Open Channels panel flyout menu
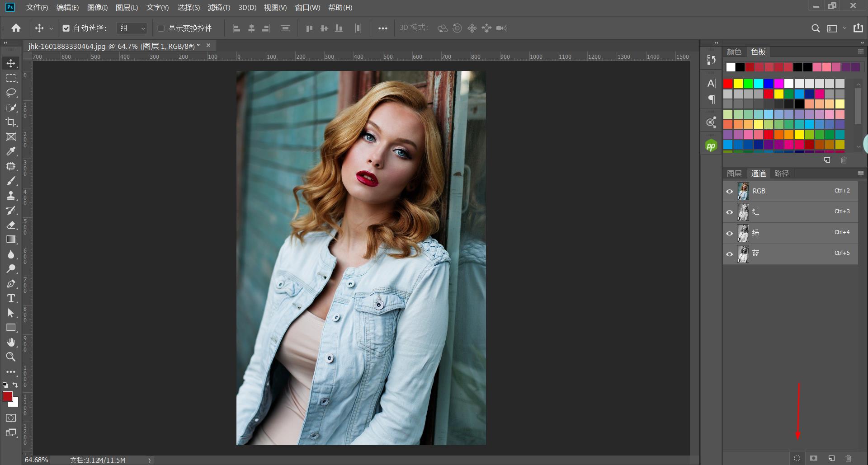Viewport: 868px width, 465px height. (x=861, y=173)
